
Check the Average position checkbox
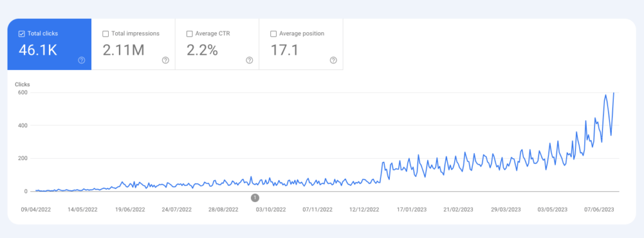274,34
